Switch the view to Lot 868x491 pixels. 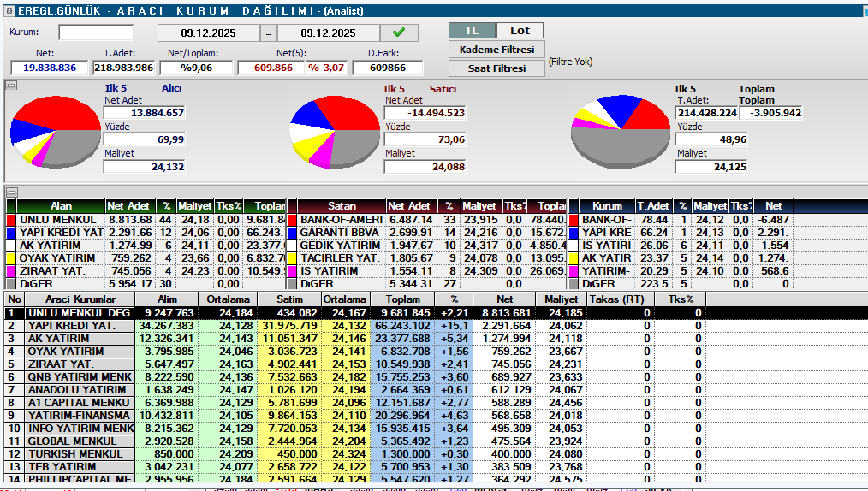point(520,30)
